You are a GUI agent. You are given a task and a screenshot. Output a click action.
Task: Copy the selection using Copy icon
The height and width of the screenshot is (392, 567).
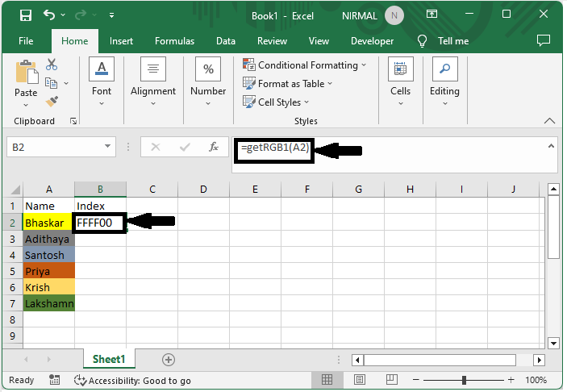51,83
